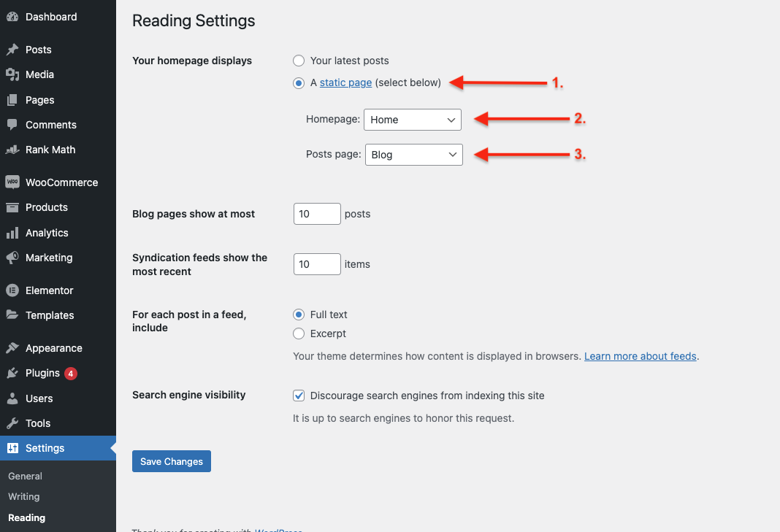Click the Syndication feeds items number field
The image size is (780, 532).
tap(317, 264)
